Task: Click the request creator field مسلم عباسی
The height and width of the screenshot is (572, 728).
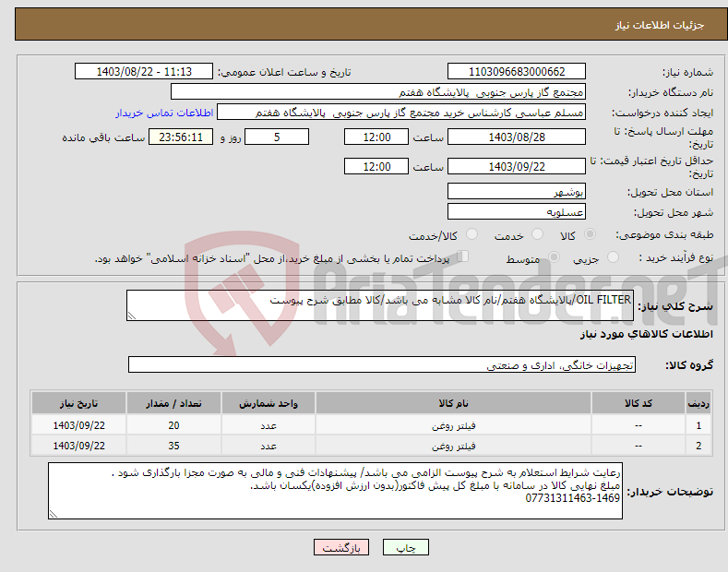Action: click(401, 113)
